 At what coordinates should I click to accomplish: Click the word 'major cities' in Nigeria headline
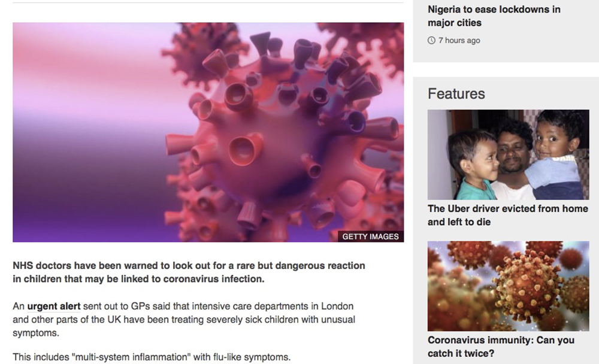[x=455, y=23]
